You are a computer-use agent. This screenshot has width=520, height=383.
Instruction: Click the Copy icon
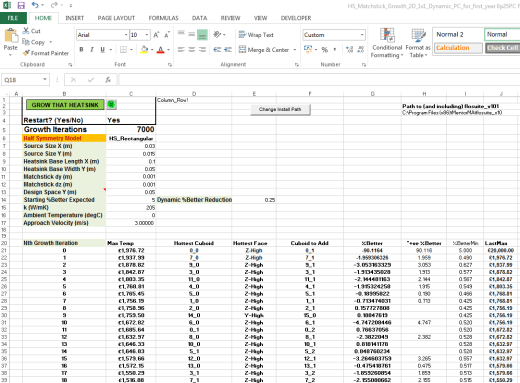tap(26, 42)
